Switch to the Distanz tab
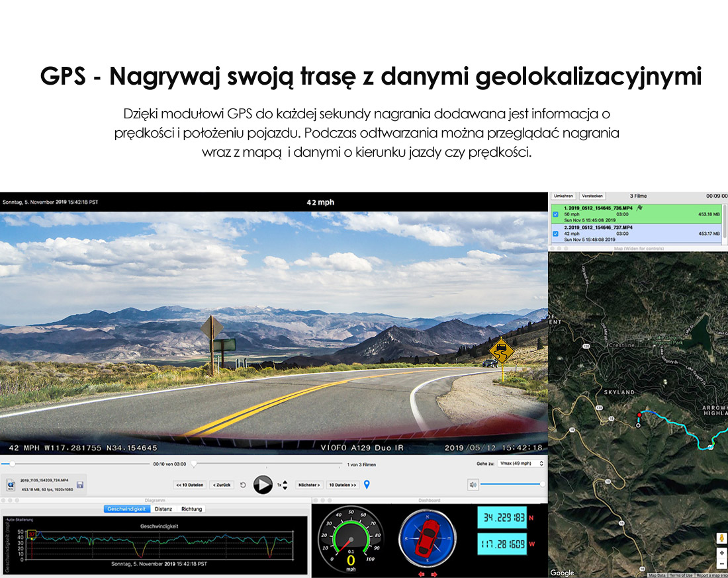 [163, 509]
